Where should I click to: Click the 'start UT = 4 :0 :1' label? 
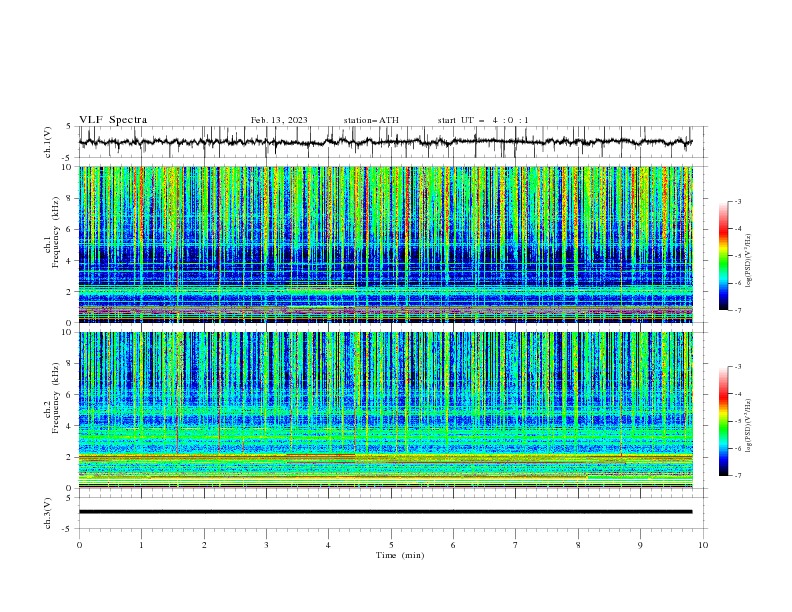point(483,120)
